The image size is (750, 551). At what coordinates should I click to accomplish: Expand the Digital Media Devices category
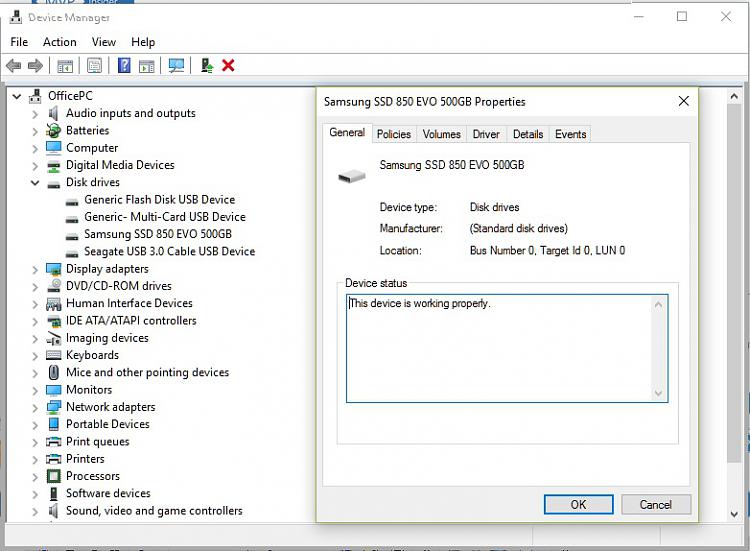pyautogui.click(x=35, y=166)
